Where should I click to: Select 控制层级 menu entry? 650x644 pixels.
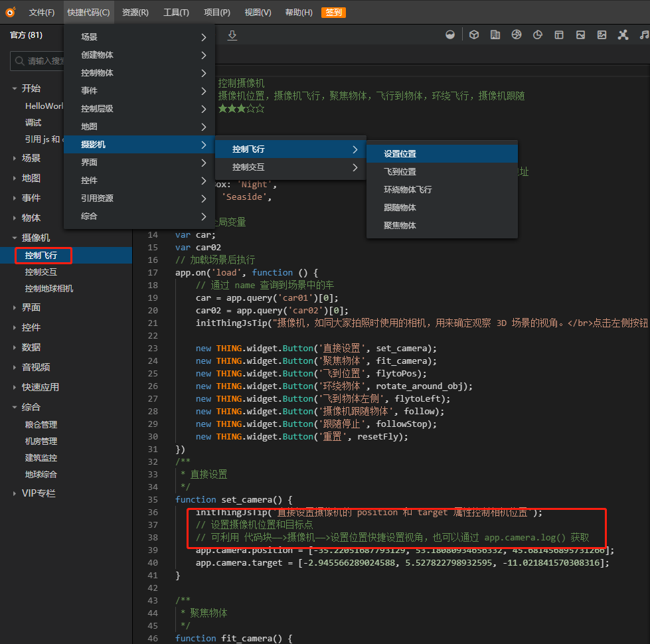pos(139,109)
